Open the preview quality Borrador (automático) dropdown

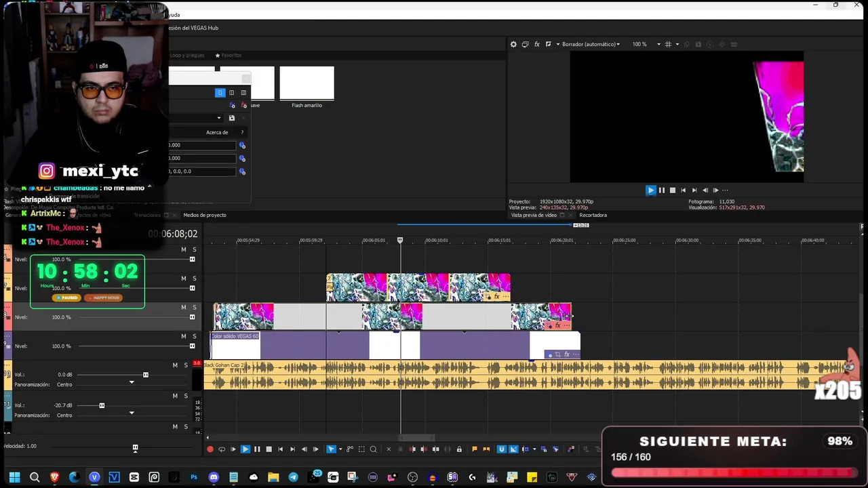click(x=590, y=44)
